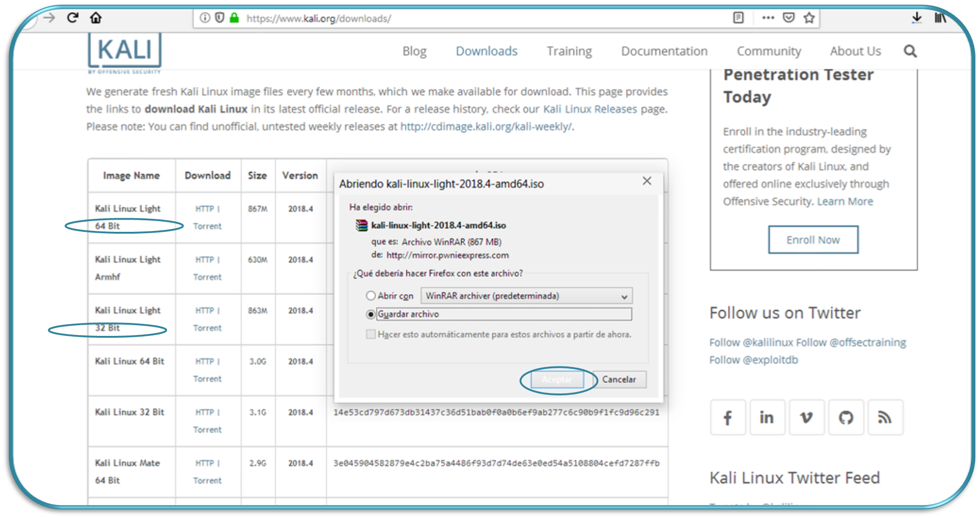Screen dimensions: 980x518
Task: Click the Aceptar button
Action: (557, 380)
